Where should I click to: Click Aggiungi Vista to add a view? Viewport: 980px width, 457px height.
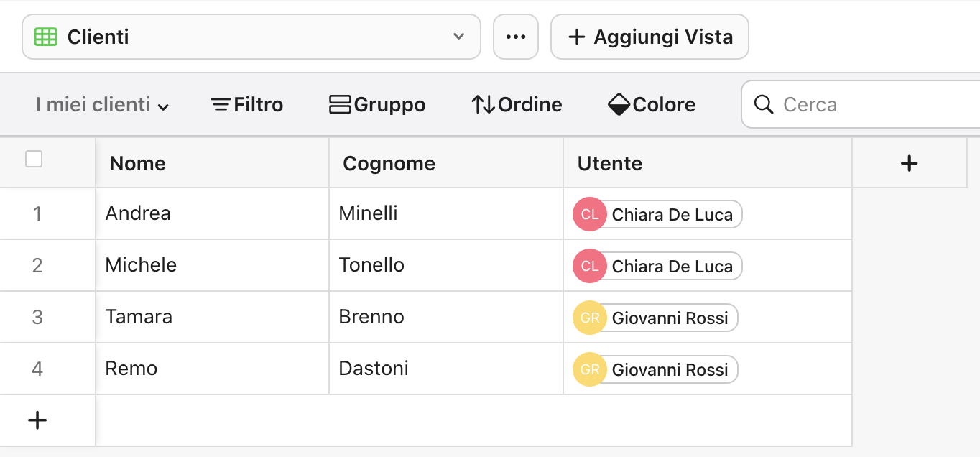tap(649, 36)
